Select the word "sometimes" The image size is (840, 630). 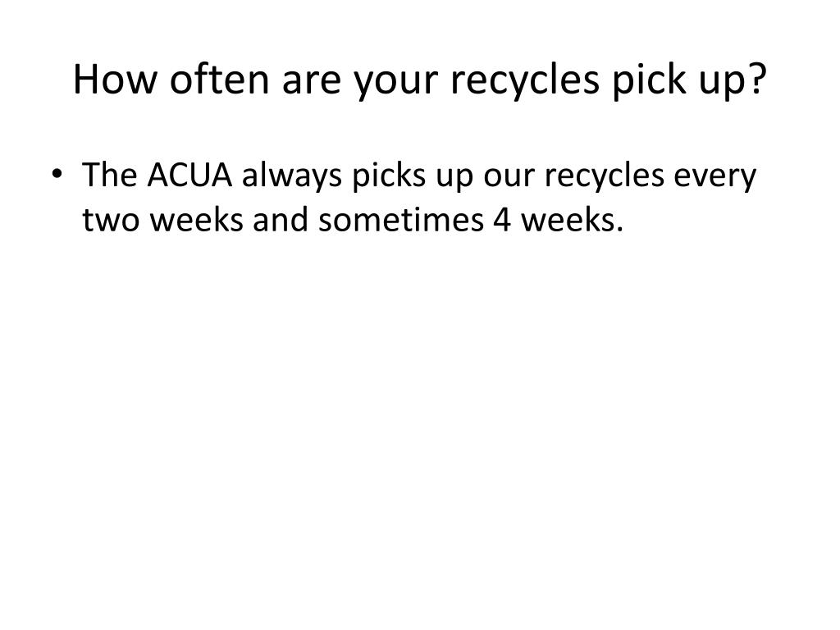pos(400,220)
